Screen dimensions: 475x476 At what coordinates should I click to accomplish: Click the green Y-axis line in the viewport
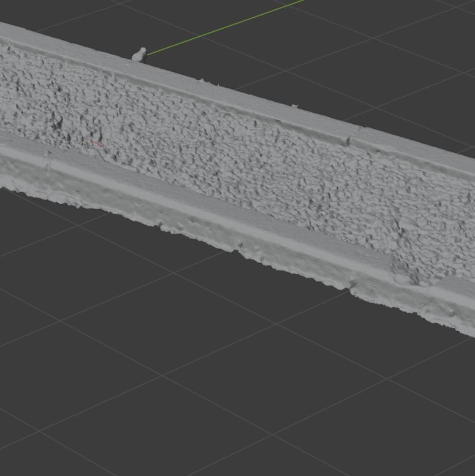tap(226, 28)
